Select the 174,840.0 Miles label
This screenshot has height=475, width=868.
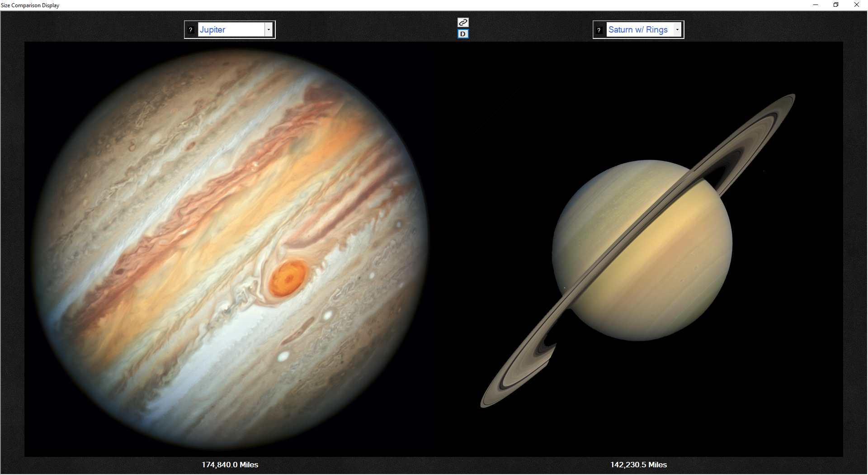pos(230,465)
